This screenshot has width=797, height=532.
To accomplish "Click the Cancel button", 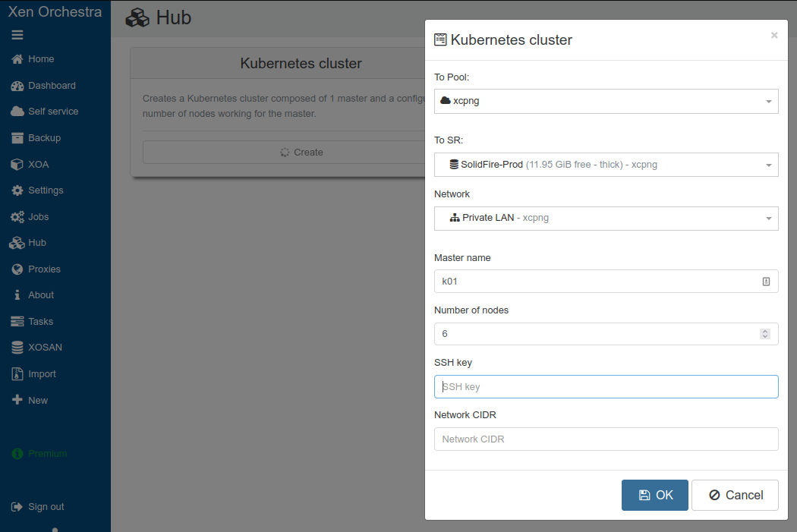I will [x=735, y=495].
